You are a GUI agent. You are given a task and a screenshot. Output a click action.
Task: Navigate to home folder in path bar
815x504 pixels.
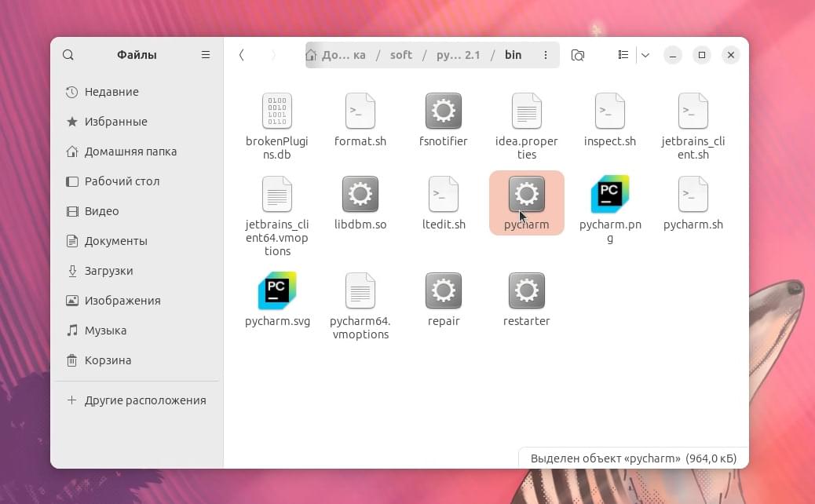pos(336,55)
